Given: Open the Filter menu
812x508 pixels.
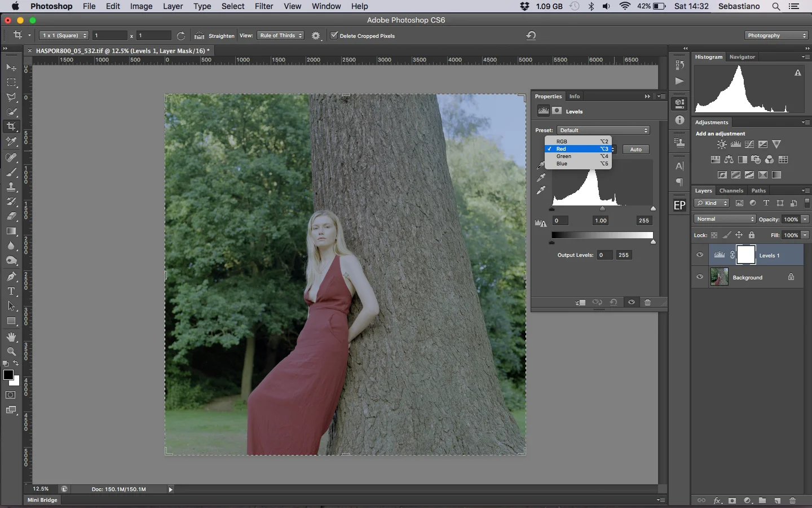Looking at the screenshot, I should (x=264, y=6).
